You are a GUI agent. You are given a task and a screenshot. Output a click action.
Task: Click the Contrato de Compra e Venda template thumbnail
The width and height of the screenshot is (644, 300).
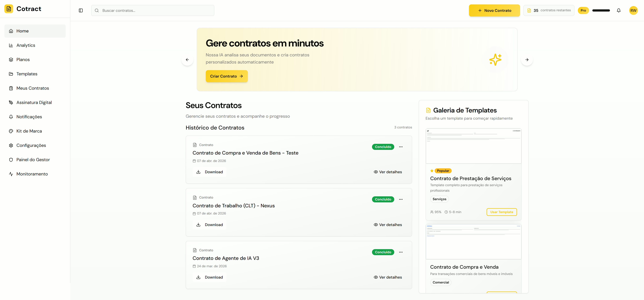[473, 241]
